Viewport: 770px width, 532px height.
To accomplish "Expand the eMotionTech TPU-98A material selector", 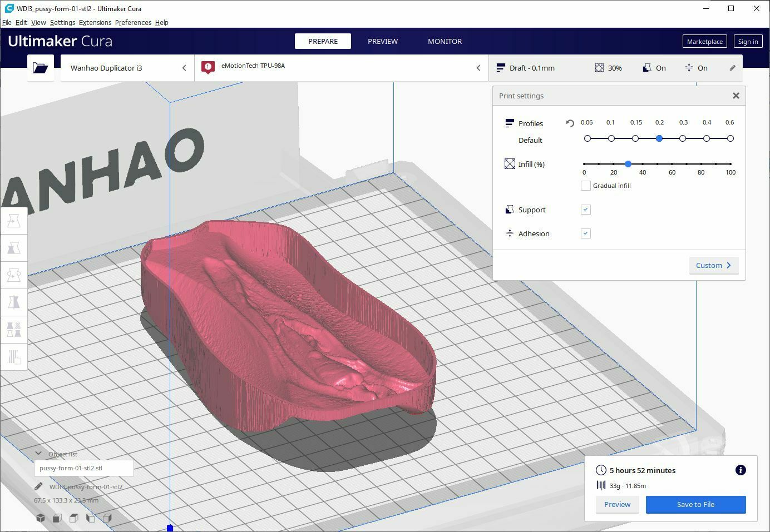I will [341, 68].
